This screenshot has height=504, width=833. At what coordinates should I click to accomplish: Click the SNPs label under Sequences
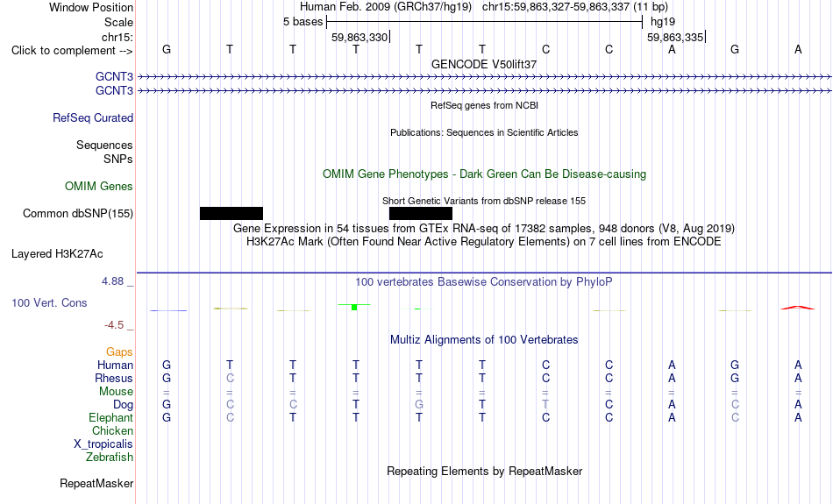118,159
